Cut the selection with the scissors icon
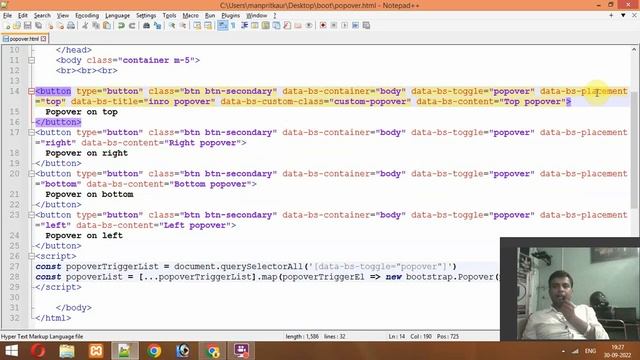Image resolution: width=640 pixels, height=360 pixels. 85,25
